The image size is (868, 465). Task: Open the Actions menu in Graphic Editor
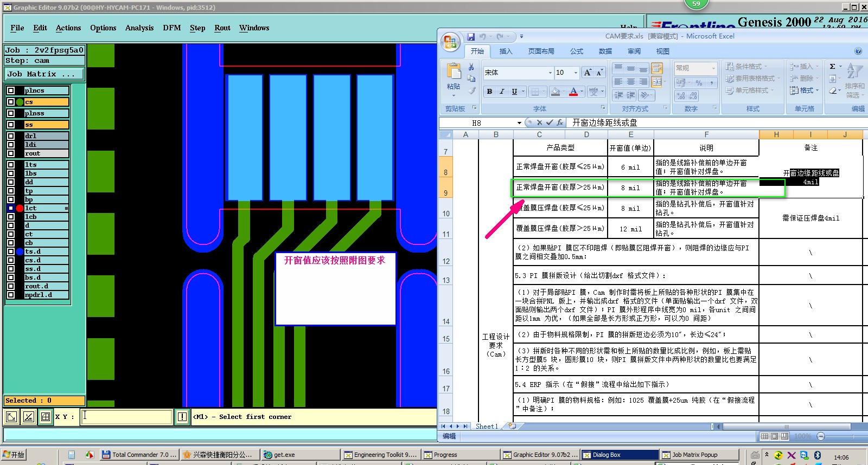coord(68,28)
